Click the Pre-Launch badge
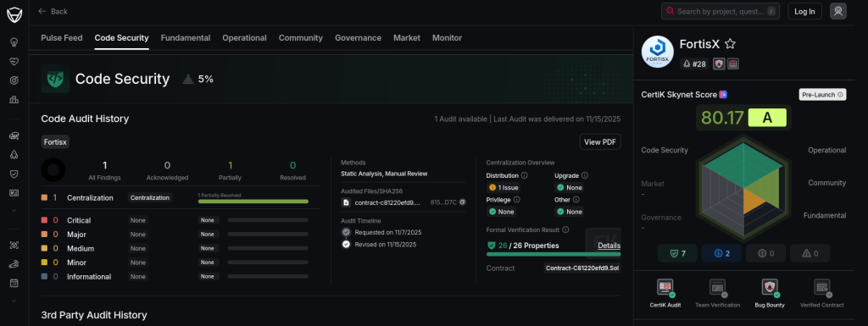Screen dimensions: 868x326 (822, 95)
